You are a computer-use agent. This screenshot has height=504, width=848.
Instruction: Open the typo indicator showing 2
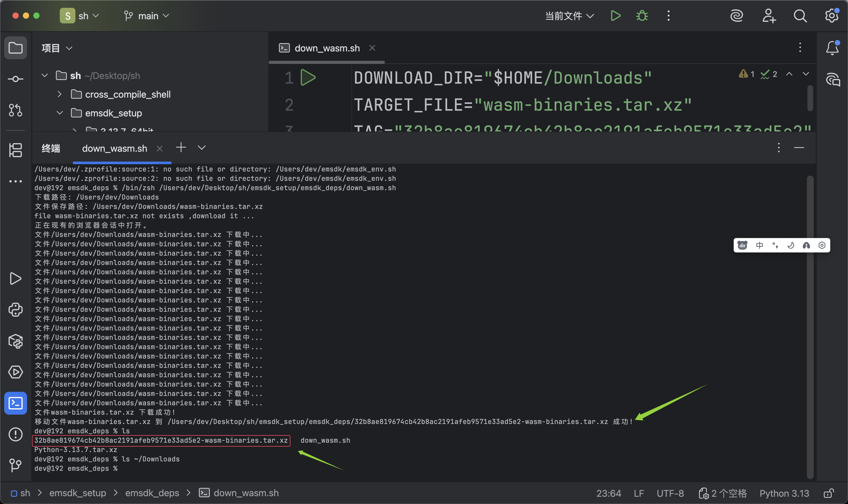pos(769,74)
